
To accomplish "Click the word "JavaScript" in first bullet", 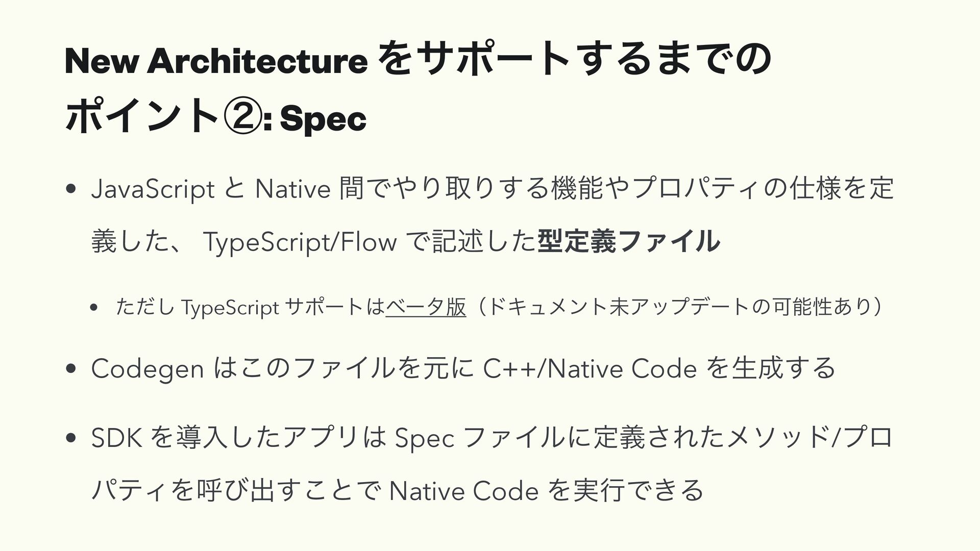I will [x=153, y=190].
